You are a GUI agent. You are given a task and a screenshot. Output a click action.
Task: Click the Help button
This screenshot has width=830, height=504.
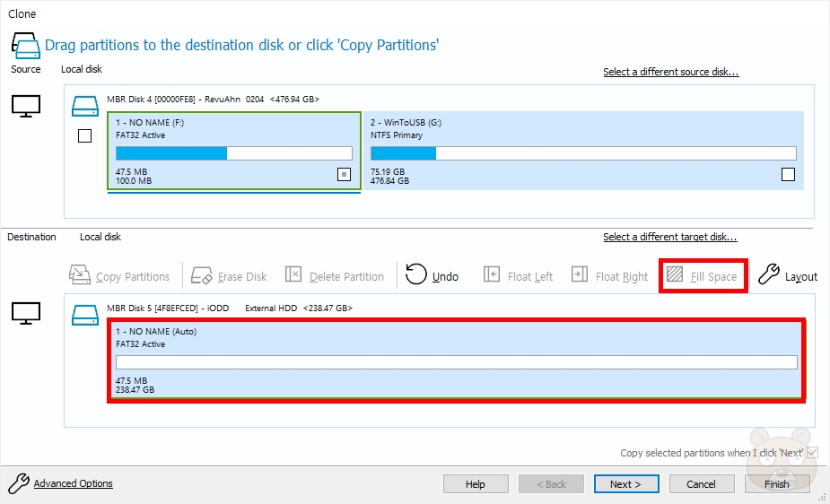point(476,484)
